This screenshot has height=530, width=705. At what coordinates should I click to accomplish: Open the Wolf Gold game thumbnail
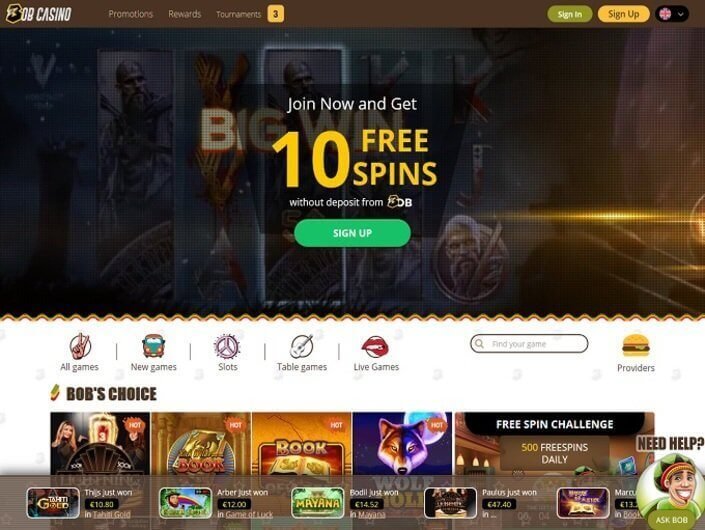pyautogui.click(x=402, y=444)
